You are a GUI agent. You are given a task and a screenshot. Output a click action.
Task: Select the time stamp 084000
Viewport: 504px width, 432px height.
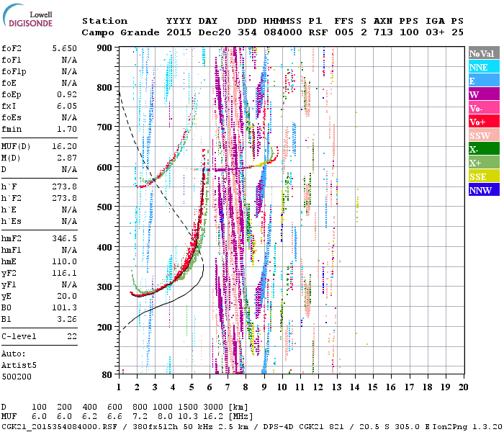pyautogui.click(x=283, y=32)
